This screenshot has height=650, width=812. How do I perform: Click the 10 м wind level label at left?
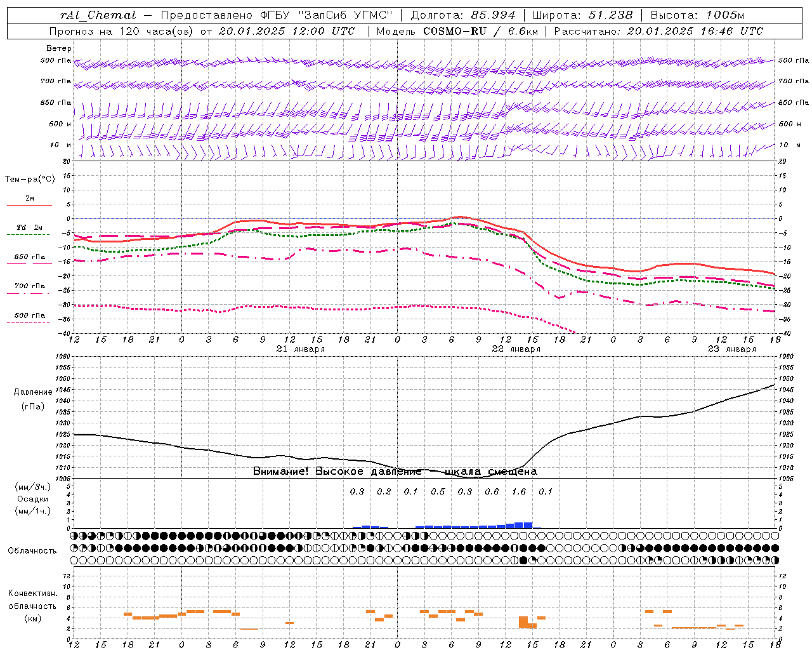61,145
